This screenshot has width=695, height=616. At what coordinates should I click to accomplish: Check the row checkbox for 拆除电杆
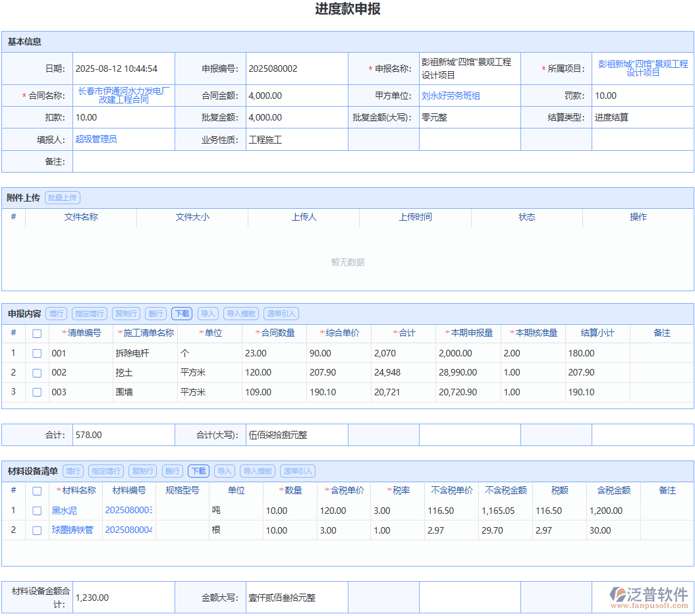pos(36,352)
